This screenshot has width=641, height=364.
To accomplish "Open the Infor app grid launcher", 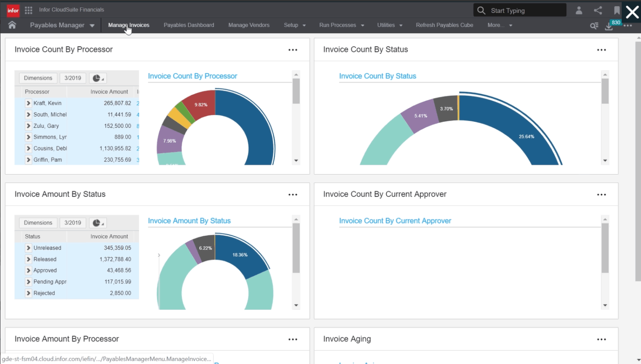I will click(x=28, y=10).
